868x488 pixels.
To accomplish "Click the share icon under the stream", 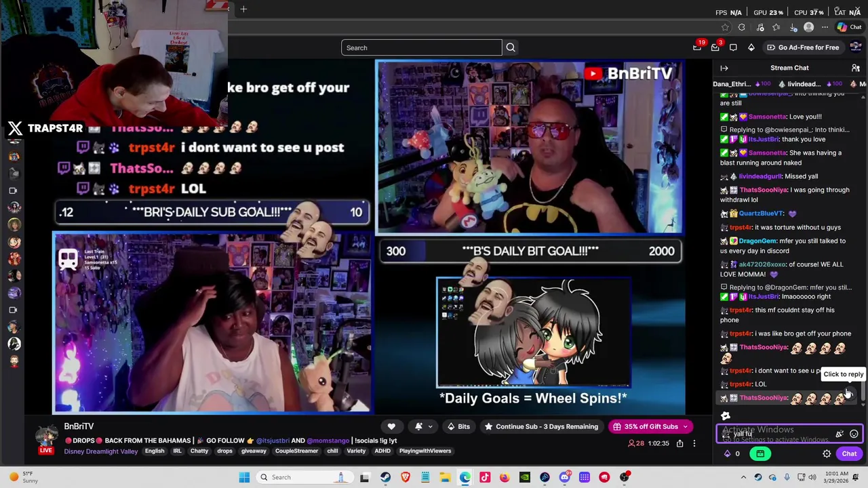I will coord(679,443).
